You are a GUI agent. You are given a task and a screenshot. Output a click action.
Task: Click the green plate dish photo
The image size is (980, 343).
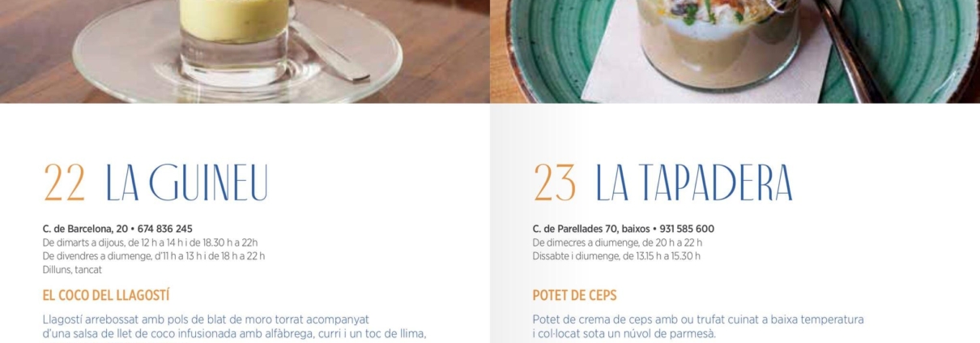click(x=735, y=51)
